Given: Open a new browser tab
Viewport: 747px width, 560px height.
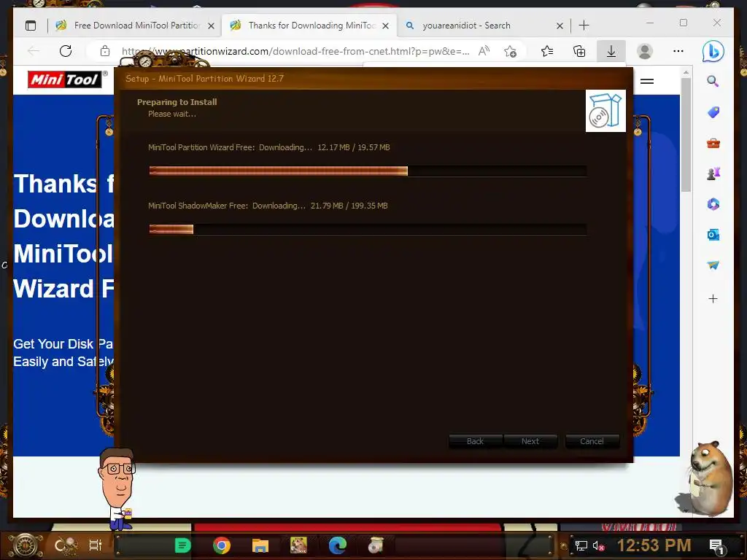Looking at the screenshot, I should [x=584, y=26].
